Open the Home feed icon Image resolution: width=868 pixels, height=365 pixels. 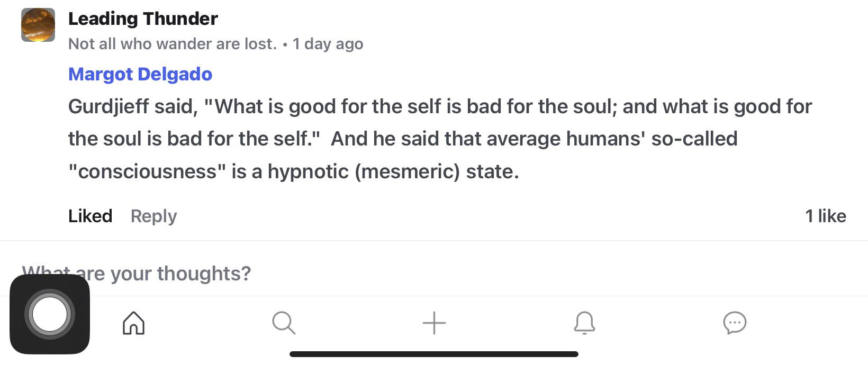[134, 323]
